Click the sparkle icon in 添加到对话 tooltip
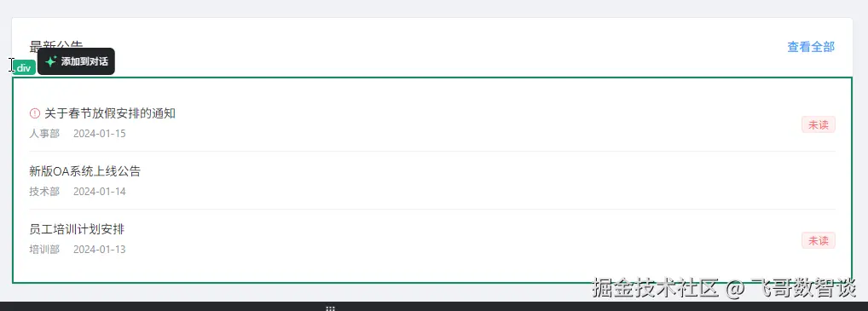 point(51,61)
